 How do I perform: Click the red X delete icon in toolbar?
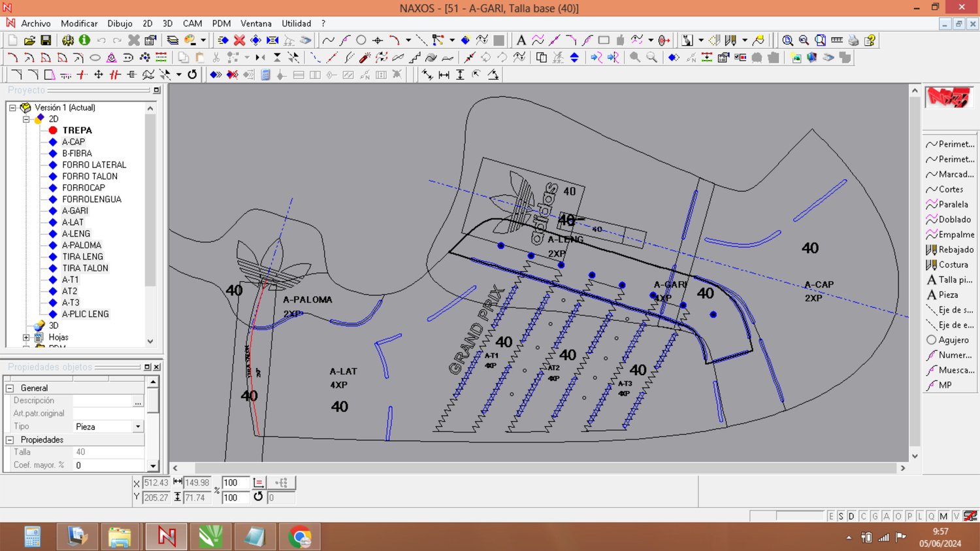(x=239, y=40)
